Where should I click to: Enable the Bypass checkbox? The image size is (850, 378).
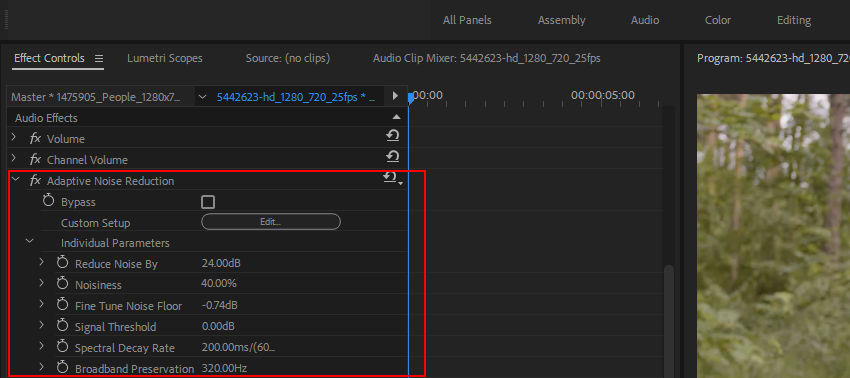click(208, 202)
